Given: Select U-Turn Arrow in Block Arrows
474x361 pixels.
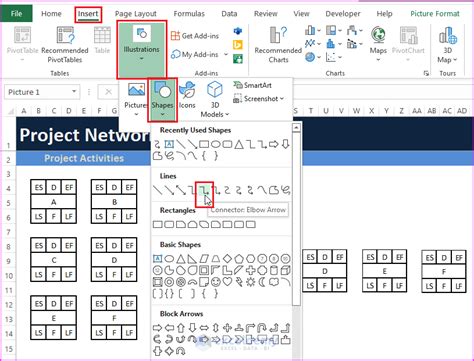Looking at the screenshot, I should pyautogui.click(x=262, y=328).
